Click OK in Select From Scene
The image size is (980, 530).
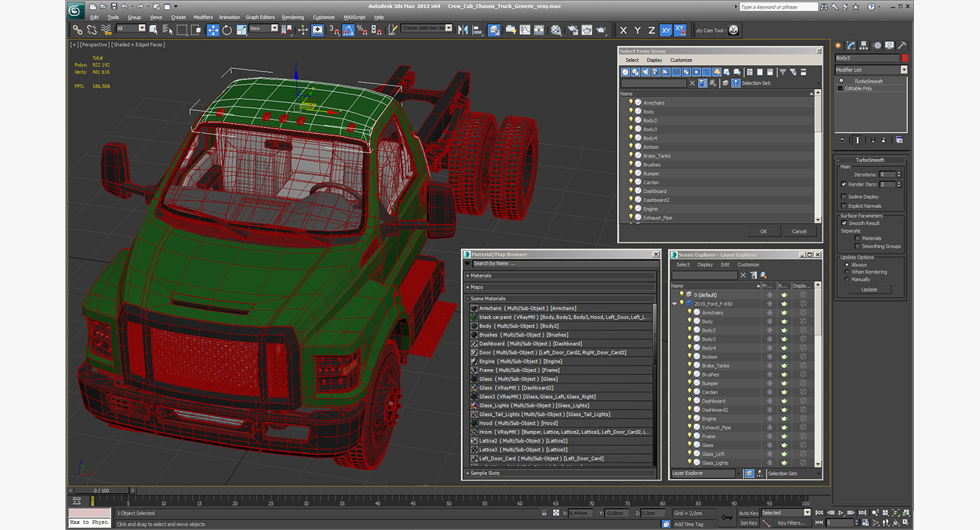coord(763,231)
